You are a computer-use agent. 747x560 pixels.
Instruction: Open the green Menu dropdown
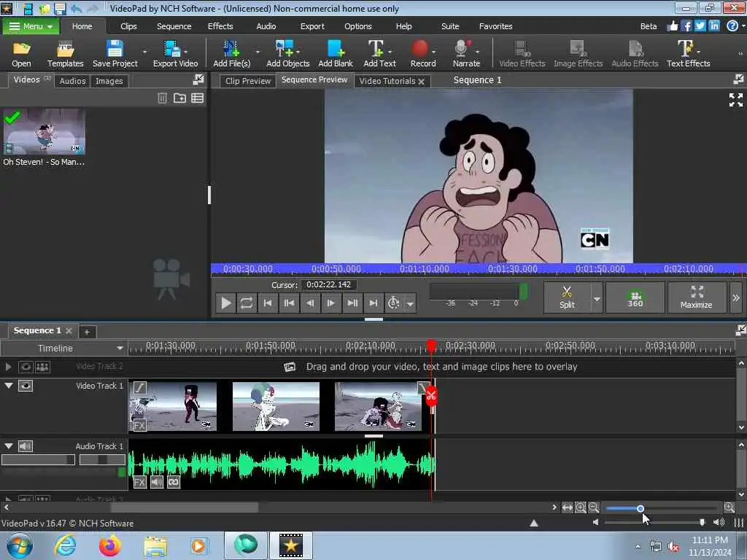pos(31,26)
